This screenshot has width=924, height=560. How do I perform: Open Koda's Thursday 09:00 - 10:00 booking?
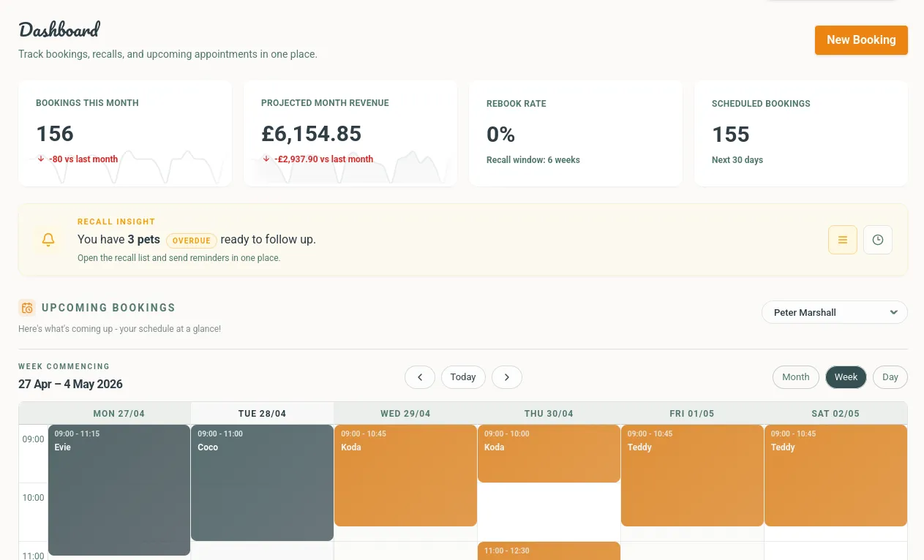click(x=549, y=453)
